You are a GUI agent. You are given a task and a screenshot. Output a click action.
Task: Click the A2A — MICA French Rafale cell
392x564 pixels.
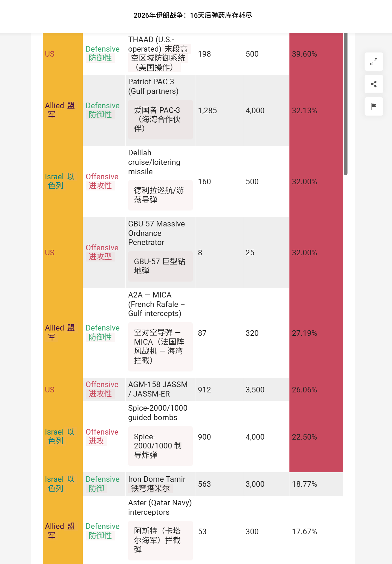pos(160,333)
